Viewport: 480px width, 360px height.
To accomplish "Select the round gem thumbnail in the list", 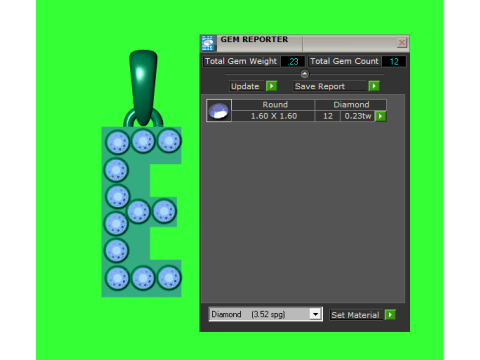I will [219, 110].
